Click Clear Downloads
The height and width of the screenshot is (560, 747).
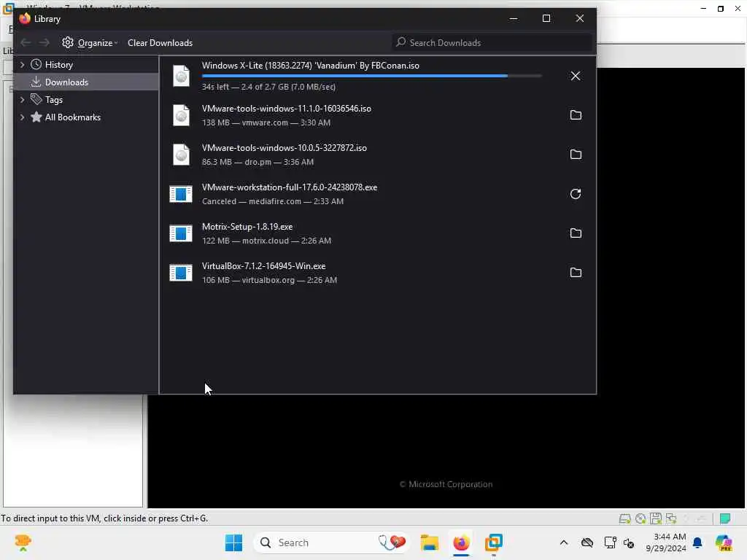160,43
